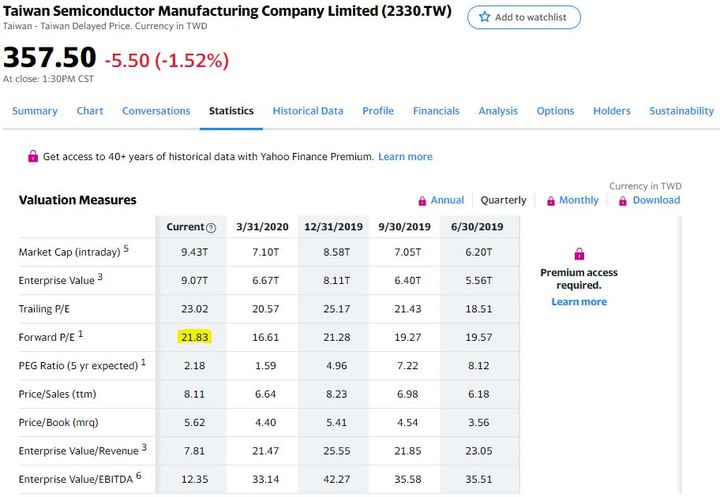The height and width of the screenshot is (497, 720).
Task: Click the pink lock icon above Premium access required
Action: pyautogui.click(x=579, y=254)
